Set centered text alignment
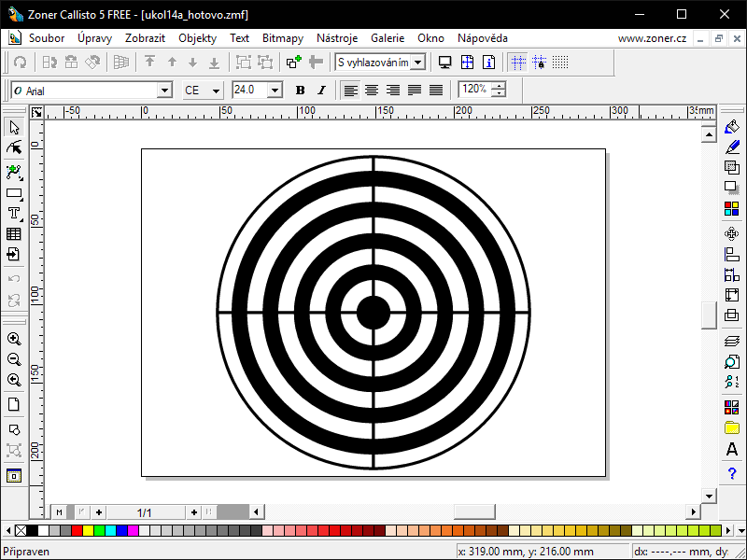 tap(372, 90)
